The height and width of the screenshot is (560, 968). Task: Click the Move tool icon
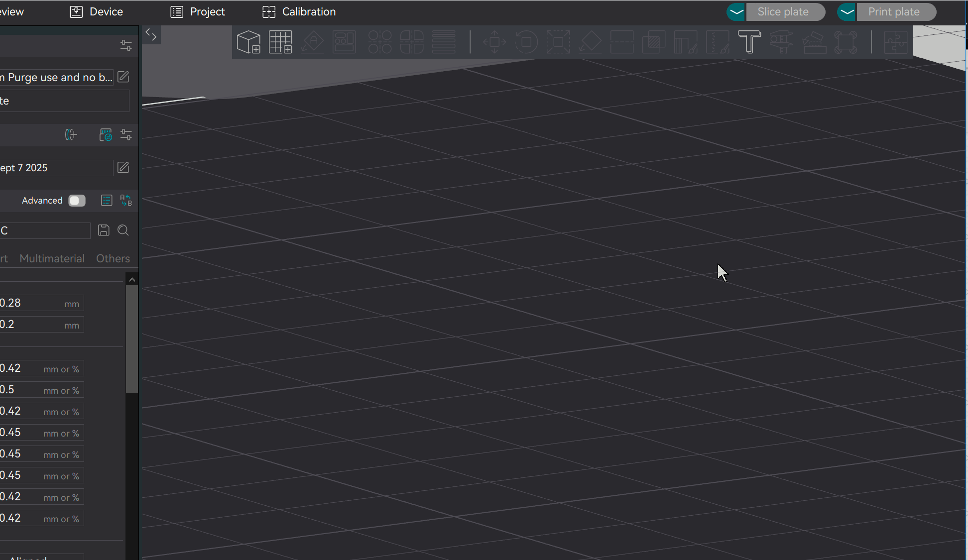[494, 42]
